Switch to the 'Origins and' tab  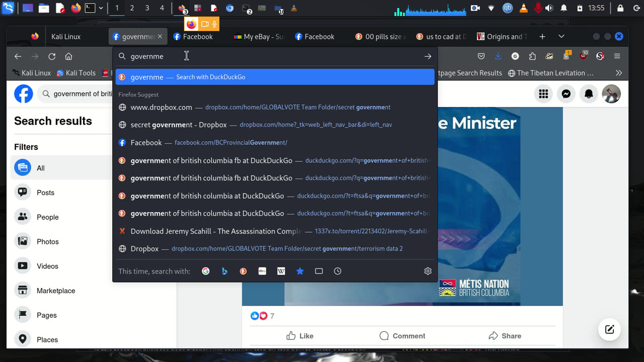pos(502,37)
